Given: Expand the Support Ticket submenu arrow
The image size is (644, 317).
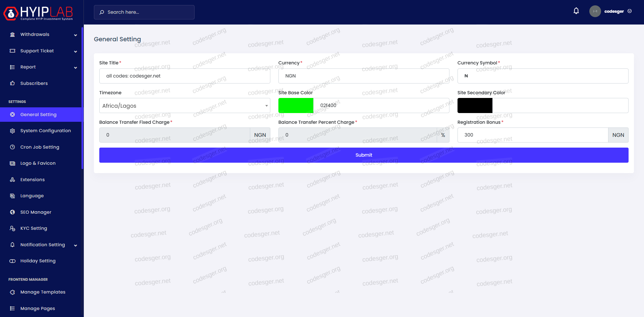Looking at the screenshot, I should 75,51.
